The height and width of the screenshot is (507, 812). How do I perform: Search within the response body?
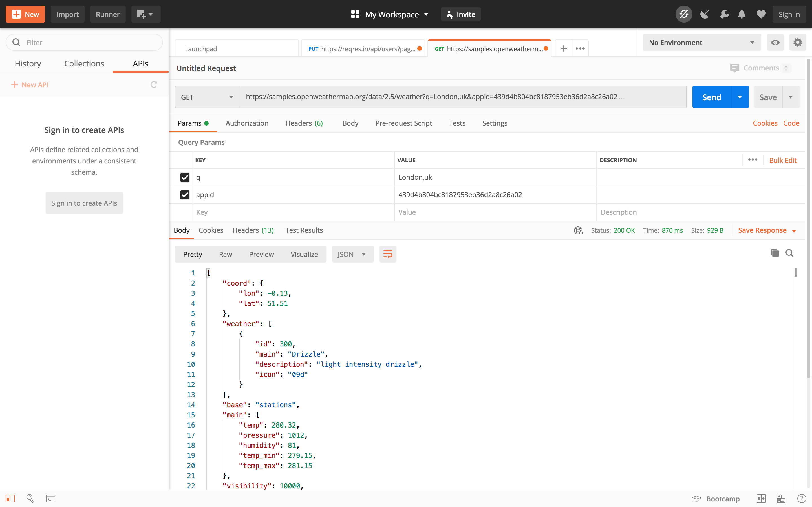(x=790, y=253)
